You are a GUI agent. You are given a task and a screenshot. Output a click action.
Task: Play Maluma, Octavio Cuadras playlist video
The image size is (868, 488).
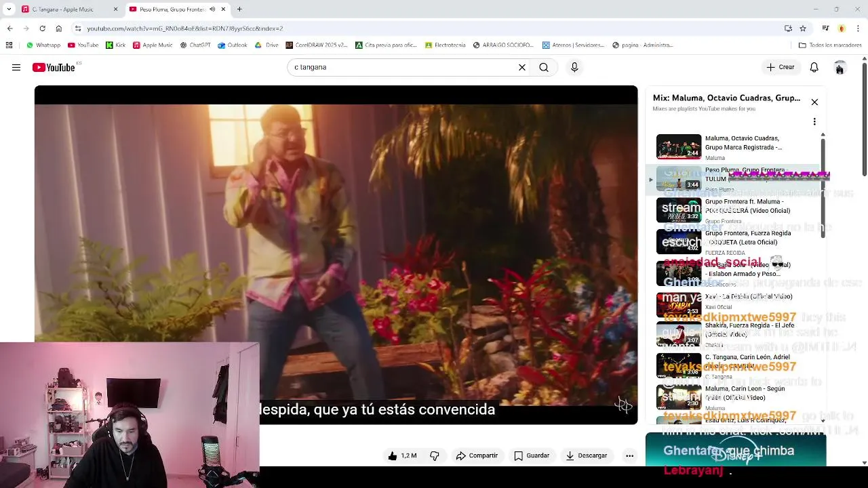(x=734, y=147)
